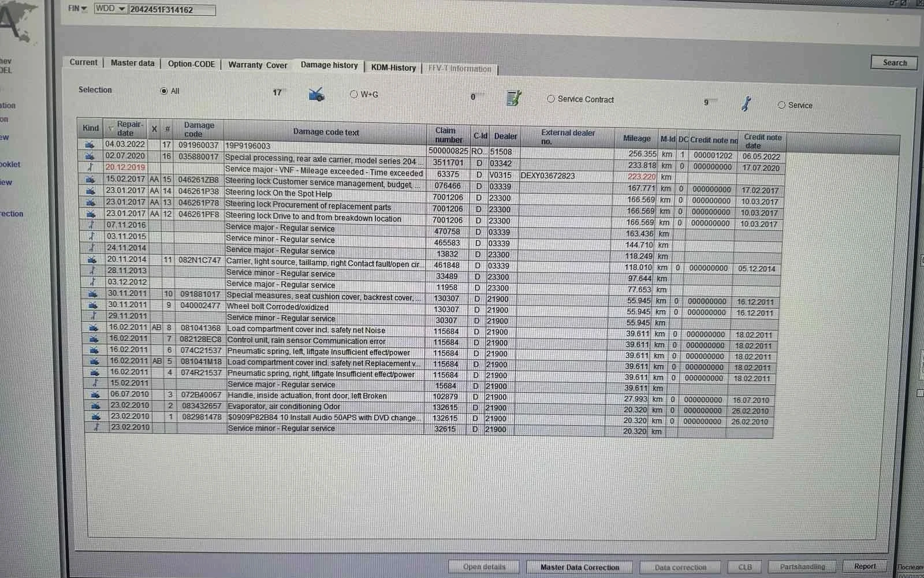Click the W+G car damage icon
Viewport: 924px width, 578px height.
[316, 94]
